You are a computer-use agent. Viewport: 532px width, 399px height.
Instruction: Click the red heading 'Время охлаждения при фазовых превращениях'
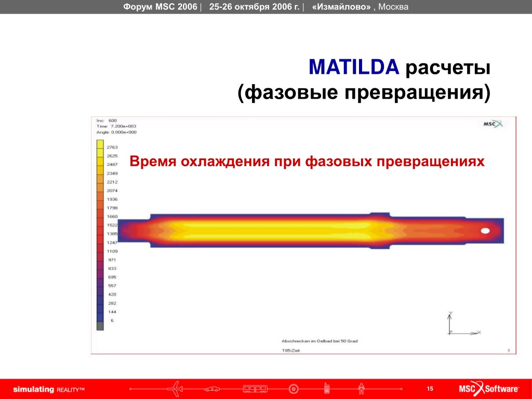[307, 162]
